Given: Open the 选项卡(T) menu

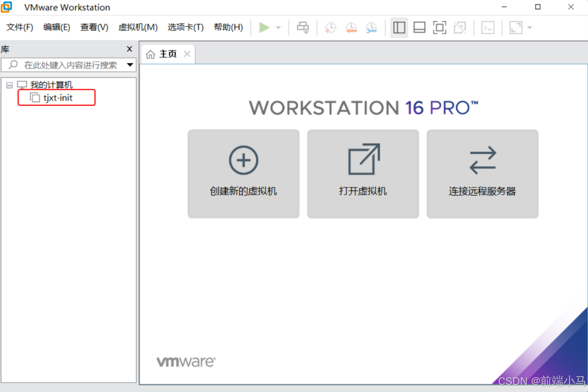Looking at the screenshot, I should click(x=185, y=27).
